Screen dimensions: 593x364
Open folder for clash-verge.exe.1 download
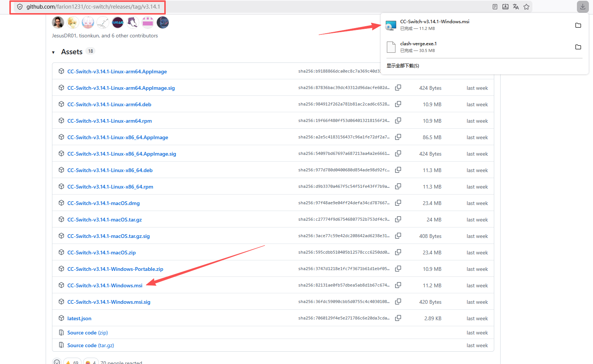(578, 47)
